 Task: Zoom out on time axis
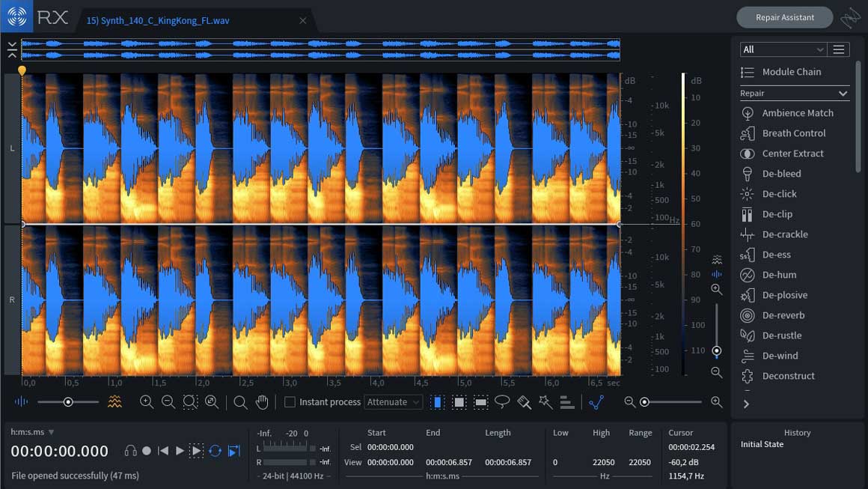point(168,402)
